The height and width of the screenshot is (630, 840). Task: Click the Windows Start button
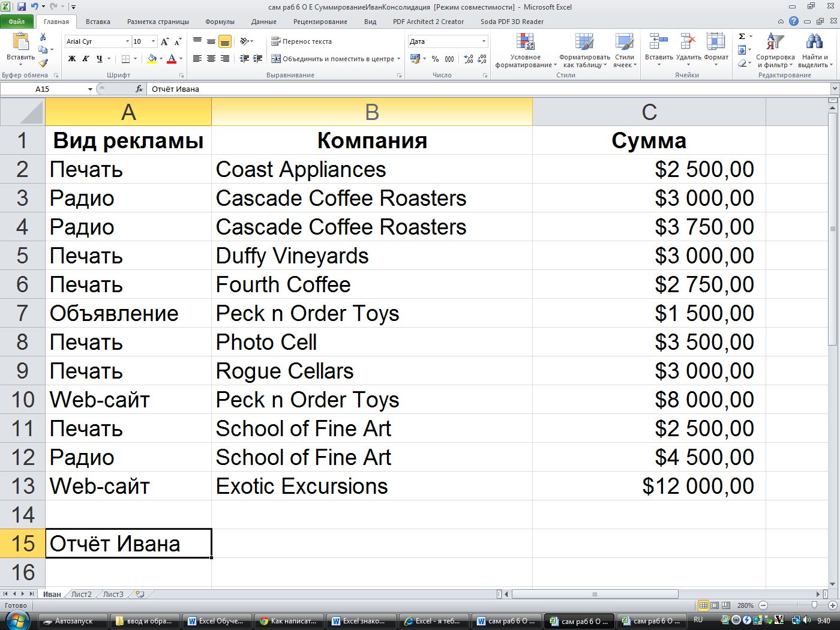pyautogui.click(x=17, y=621)
